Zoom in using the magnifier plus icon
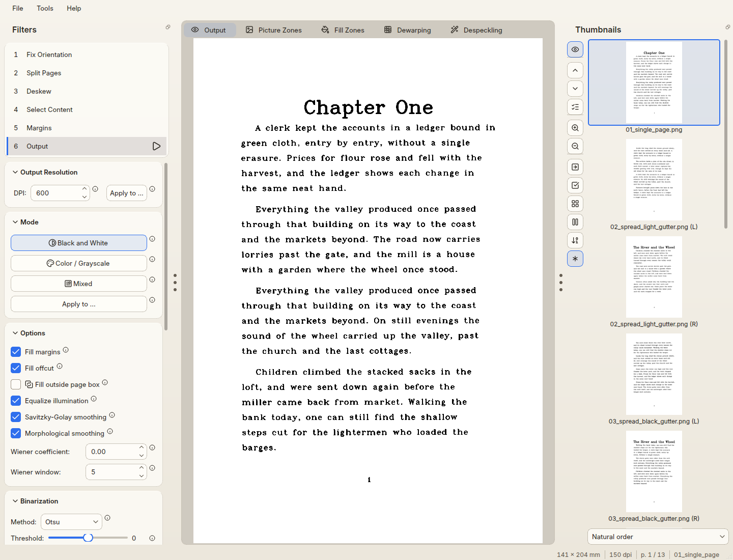 tap(575, 128)
